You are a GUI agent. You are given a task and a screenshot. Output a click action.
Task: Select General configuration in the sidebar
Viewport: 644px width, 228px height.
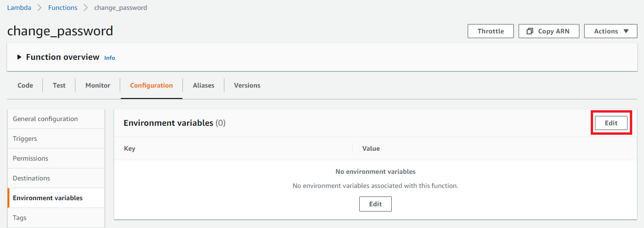[x=45, y=119]
